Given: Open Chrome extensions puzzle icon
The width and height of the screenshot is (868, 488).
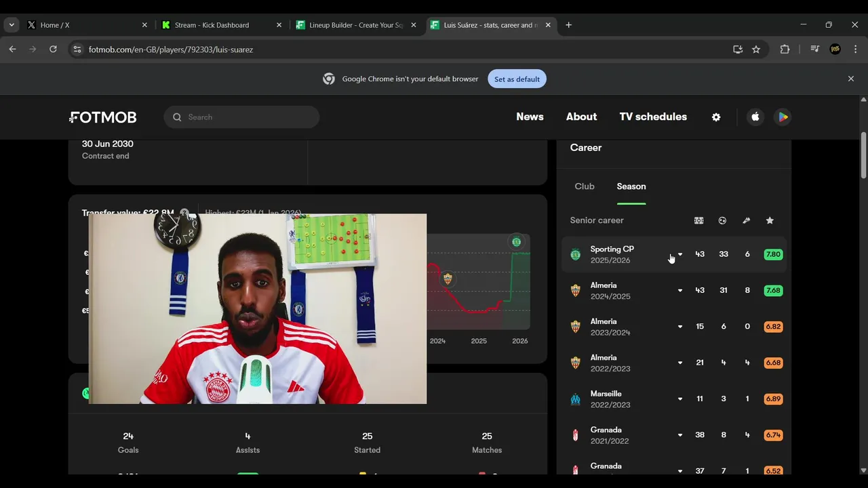Looking at the screenshot, I should click(x=785, y=49).
